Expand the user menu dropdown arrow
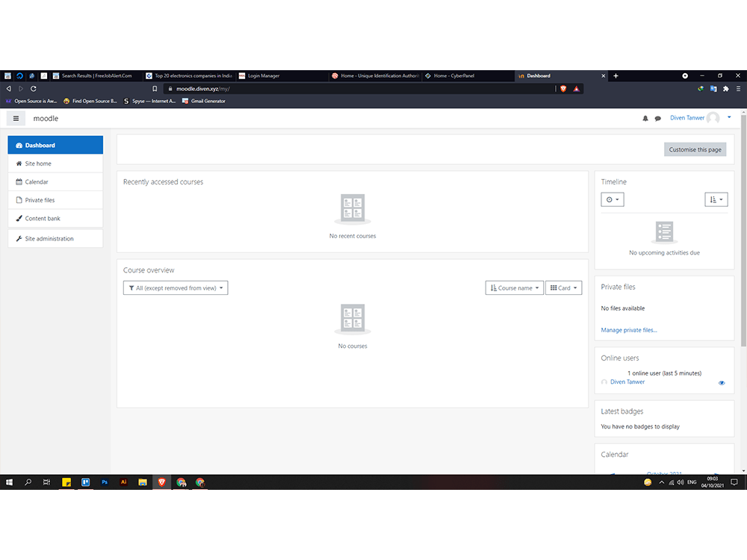The width and height of the screenshot is (747, 560). [729, 118]
